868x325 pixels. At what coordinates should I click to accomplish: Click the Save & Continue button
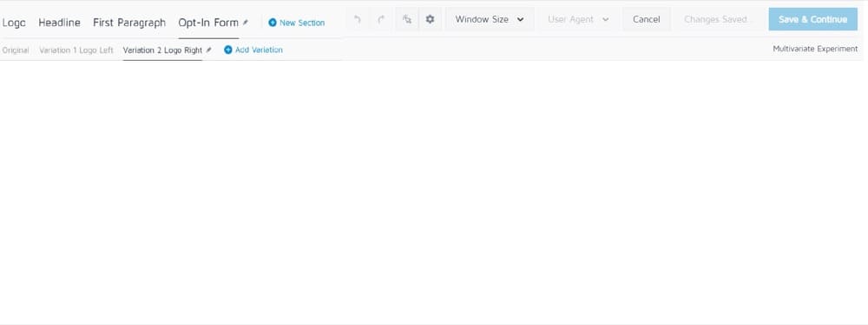812,19
